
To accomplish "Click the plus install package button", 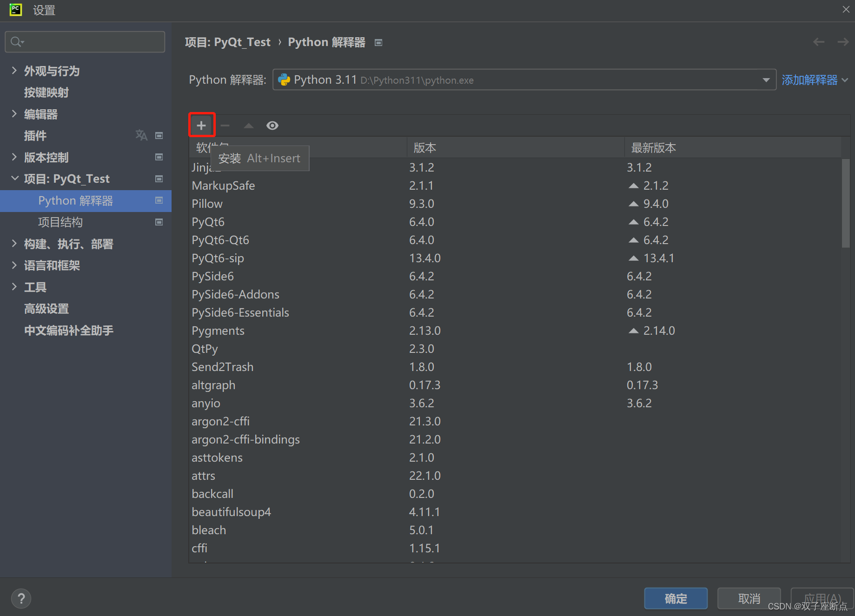I will tap(201, 126).
